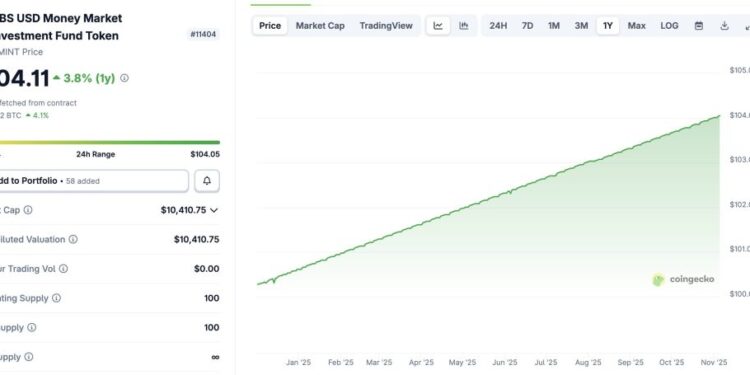The image size is (750, 375).
Task: Switch to line chart view icon
Action: point(438,26)
